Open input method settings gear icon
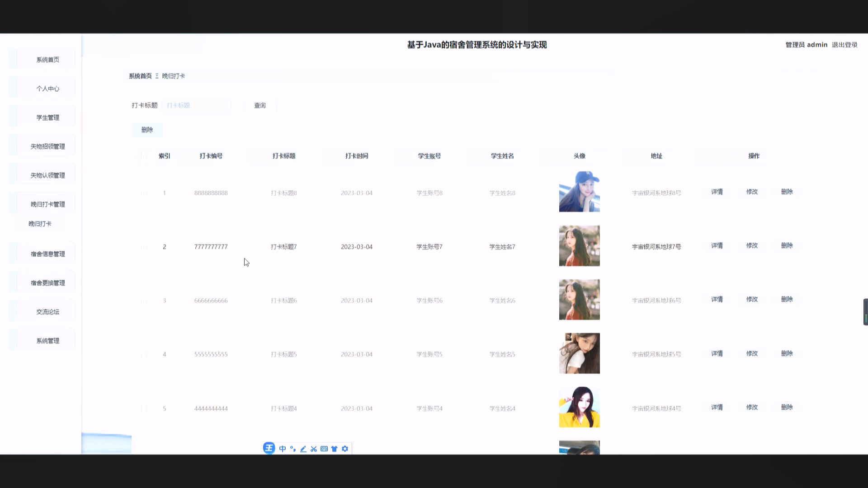868x488 pixels. point(345,449)
